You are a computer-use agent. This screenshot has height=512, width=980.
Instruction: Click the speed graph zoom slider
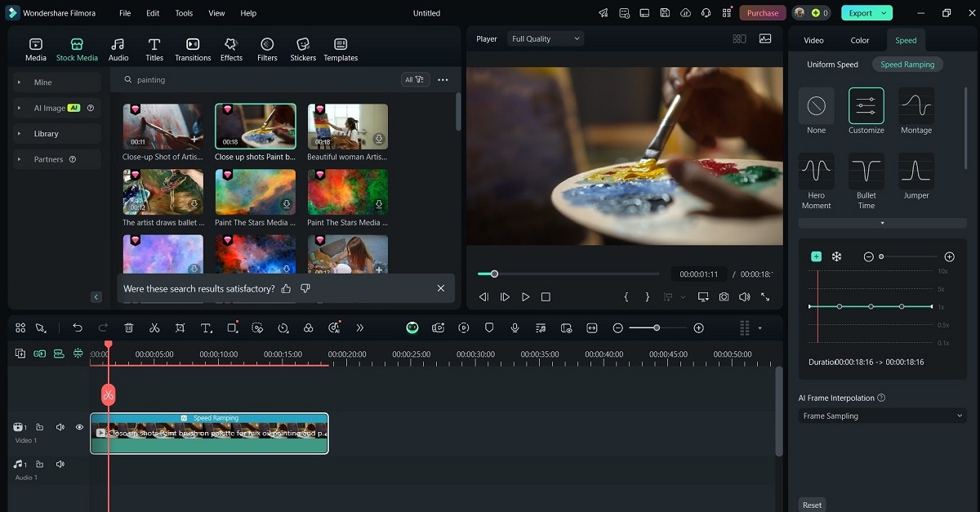(908, 256)
